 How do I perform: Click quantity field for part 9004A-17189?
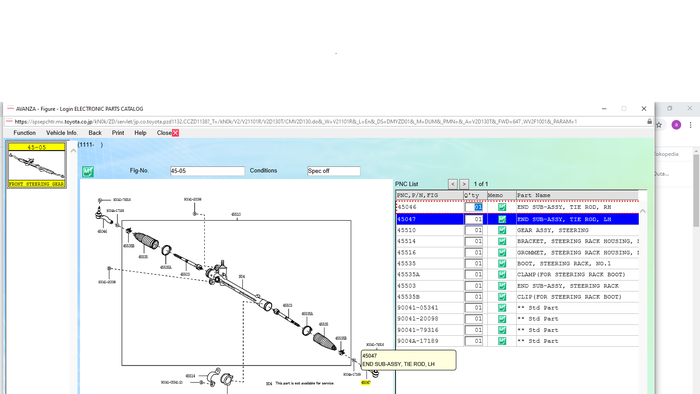click(x=474, y=341)
